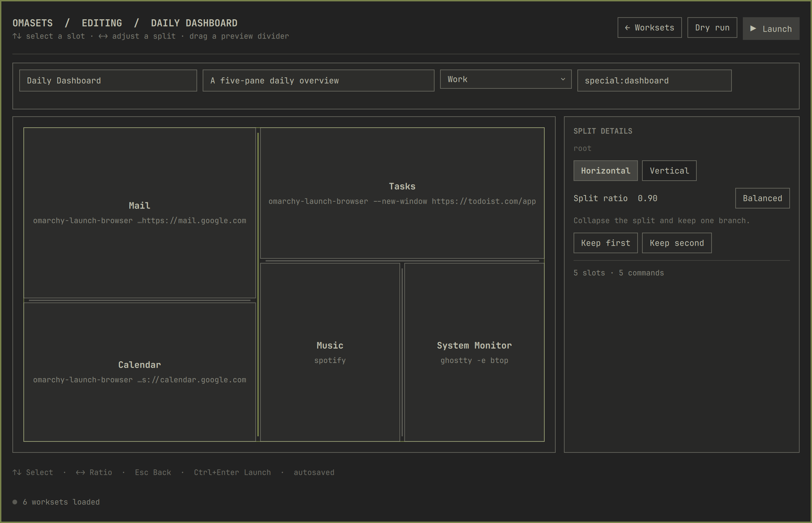Viewport: 812px width, 523px height.
Task: Select the System Monitor slot
Action: (474, 352)
